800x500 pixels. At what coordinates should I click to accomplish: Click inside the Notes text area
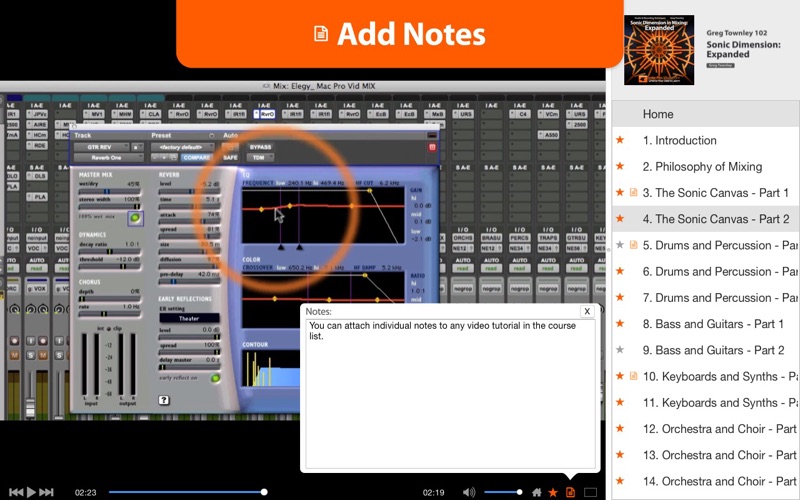point(451,393)
